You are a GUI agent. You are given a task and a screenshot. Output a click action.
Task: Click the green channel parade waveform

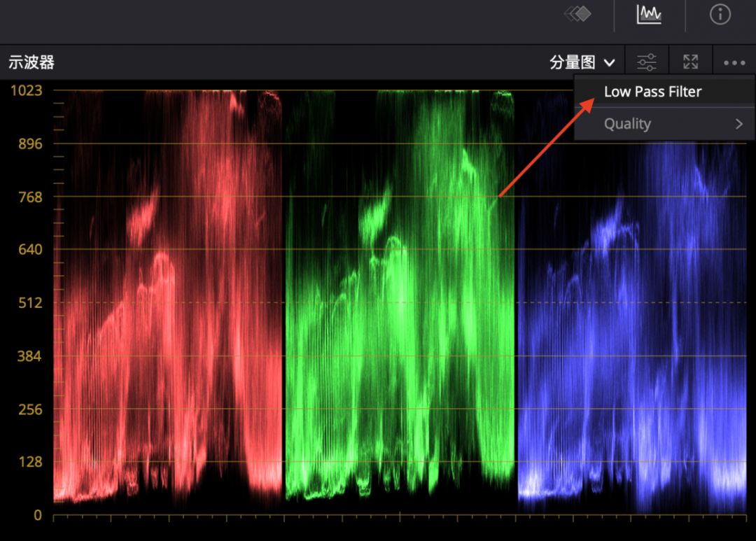coord(400,297)
